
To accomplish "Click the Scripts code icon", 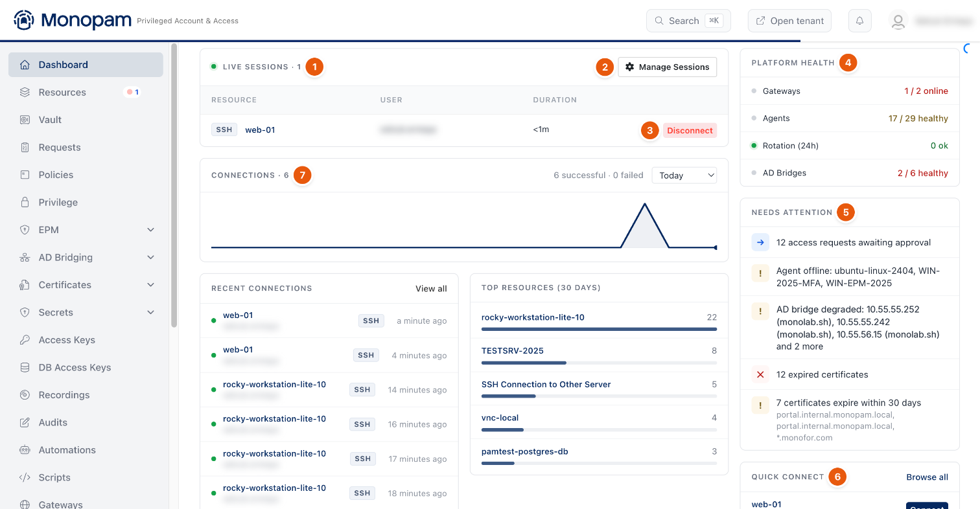I will [x=25, y=477].
